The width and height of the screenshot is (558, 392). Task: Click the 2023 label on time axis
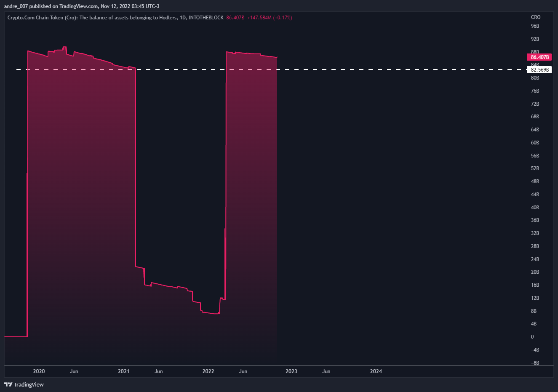291,371
